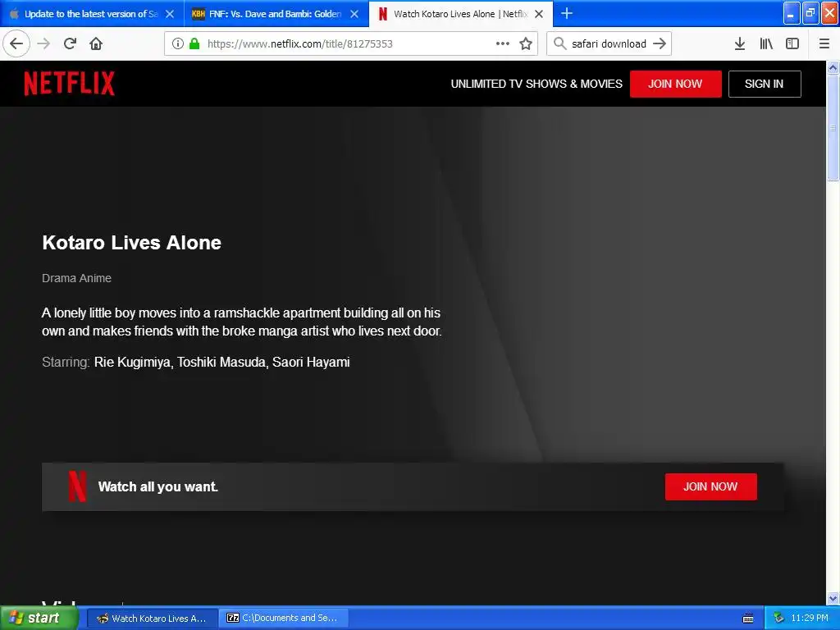Open the page actions three-dots menu
Screen dimensions: 840x630
click(x=503, y=43)
